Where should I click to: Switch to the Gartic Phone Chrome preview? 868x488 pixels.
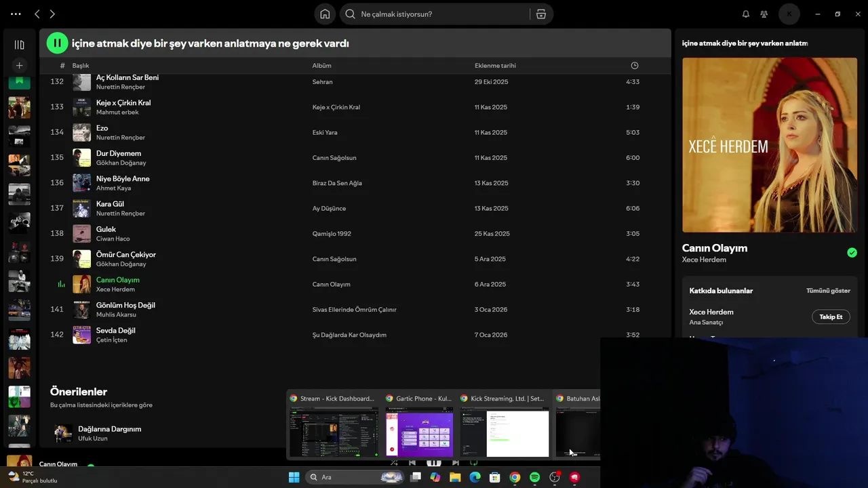coord(419,426)
